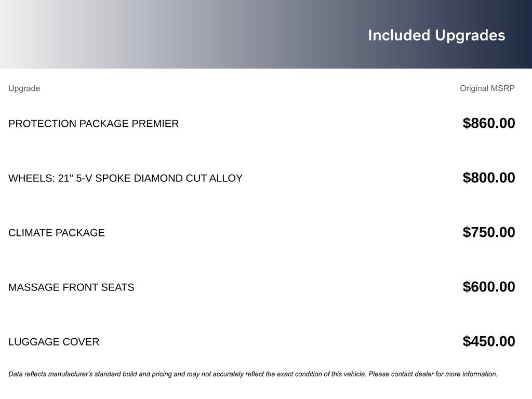
Task: Click the PROTECTION PACKAGE PREMIER row label
Action: [x=94, y=124]
